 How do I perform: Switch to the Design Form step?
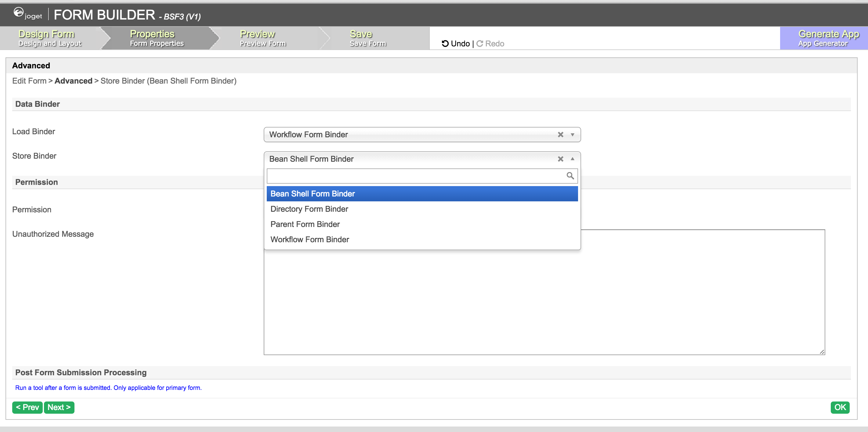50,38
